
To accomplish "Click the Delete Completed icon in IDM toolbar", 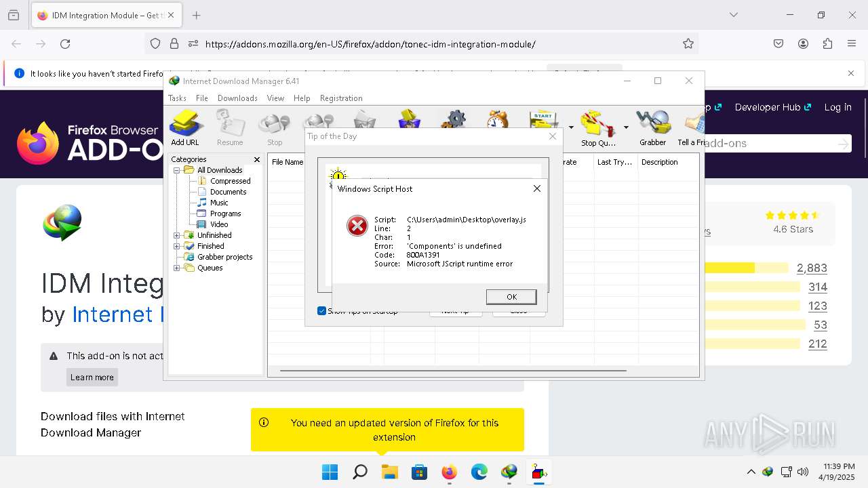I will (x=409, y=119).
